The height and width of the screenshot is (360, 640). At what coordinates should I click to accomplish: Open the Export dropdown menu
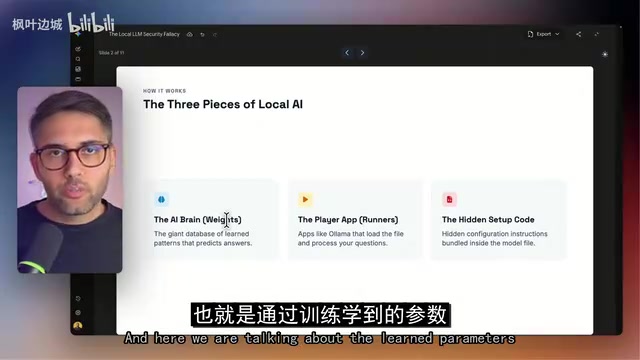pos(543,34)
